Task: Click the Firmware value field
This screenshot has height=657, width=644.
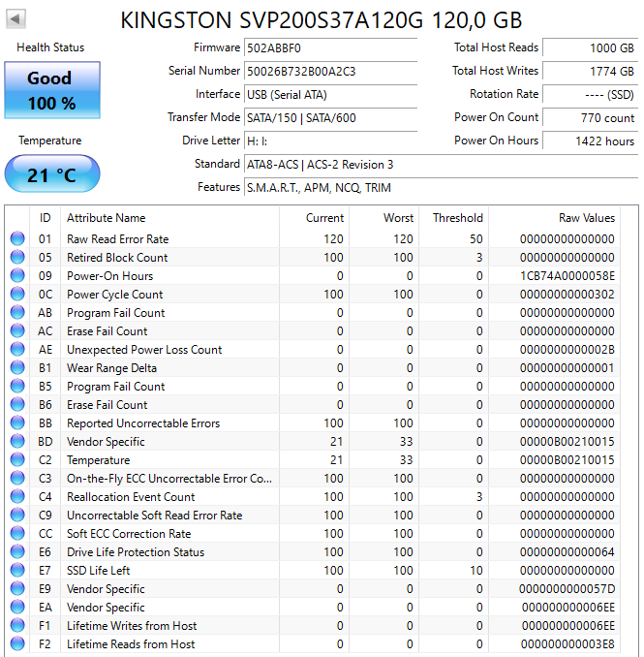Action: coord(330,47)
